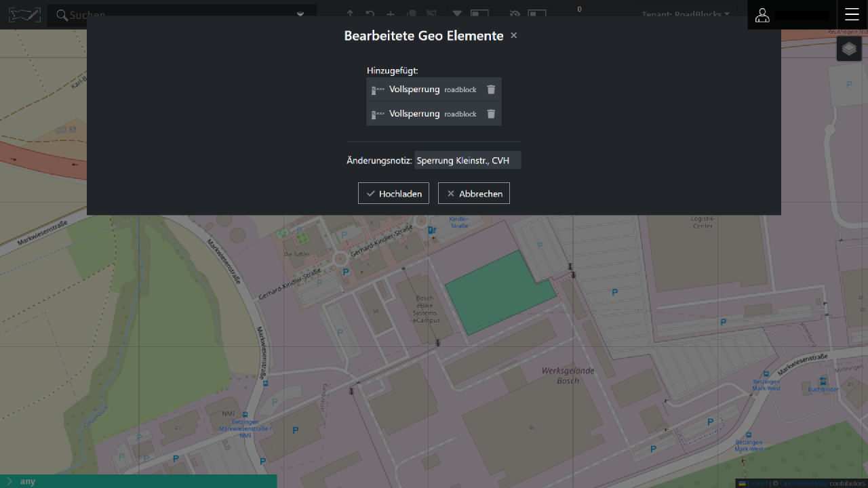Delete the first Vollsperrung roadblock entry

(x=491, y=89)
